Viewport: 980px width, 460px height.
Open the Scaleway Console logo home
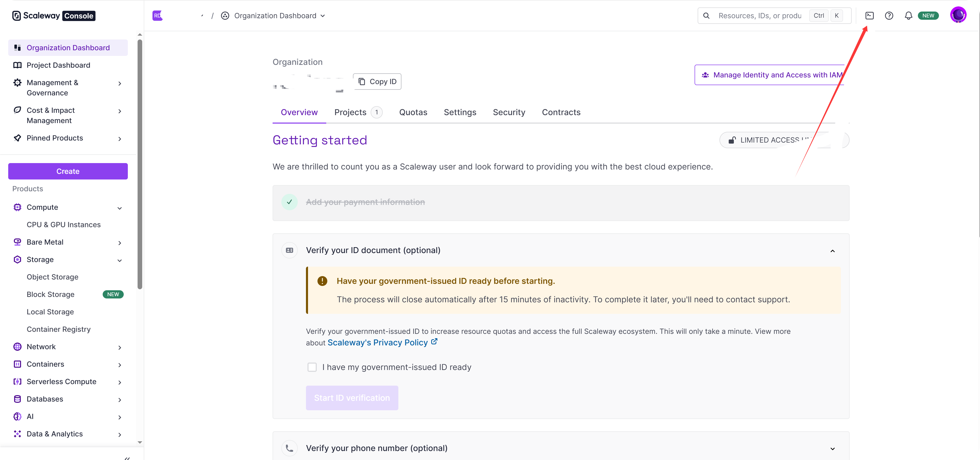54,16
